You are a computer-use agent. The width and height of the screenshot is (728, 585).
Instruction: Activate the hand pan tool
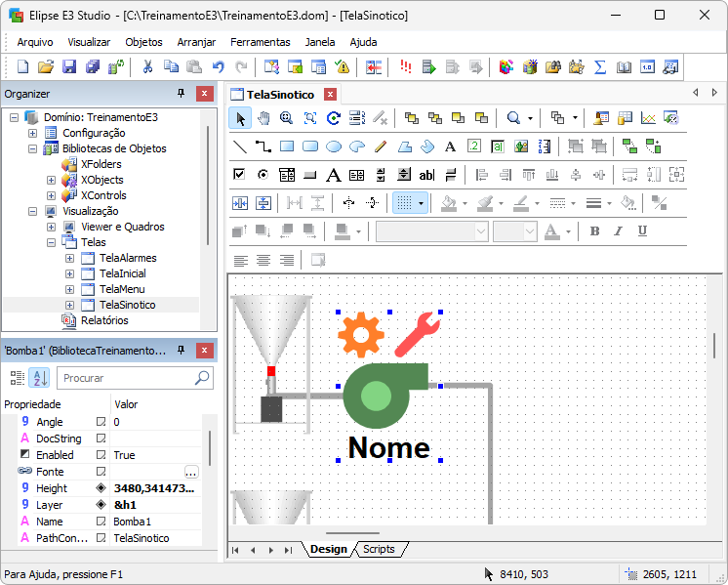click(x=263, y=118)
